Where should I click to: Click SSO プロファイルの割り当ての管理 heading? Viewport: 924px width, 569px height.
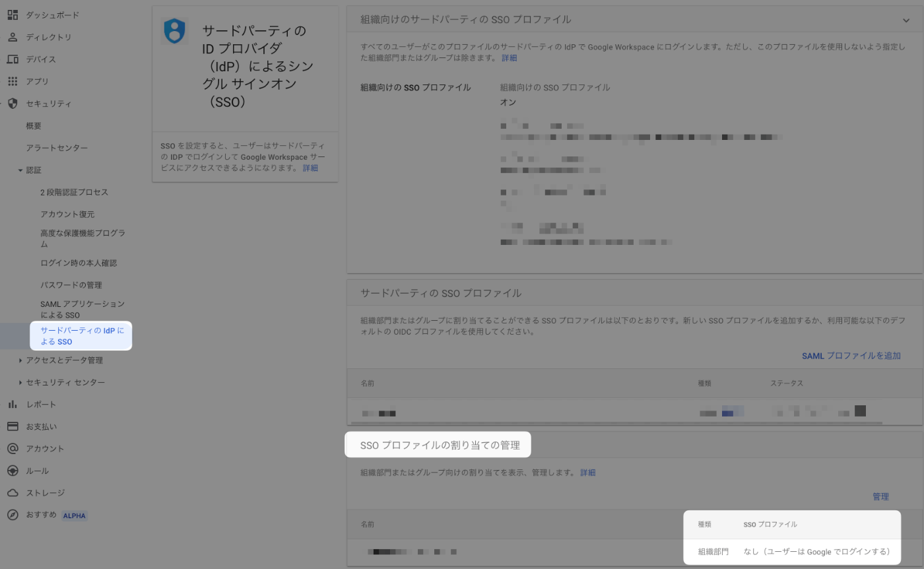point(440,446)
